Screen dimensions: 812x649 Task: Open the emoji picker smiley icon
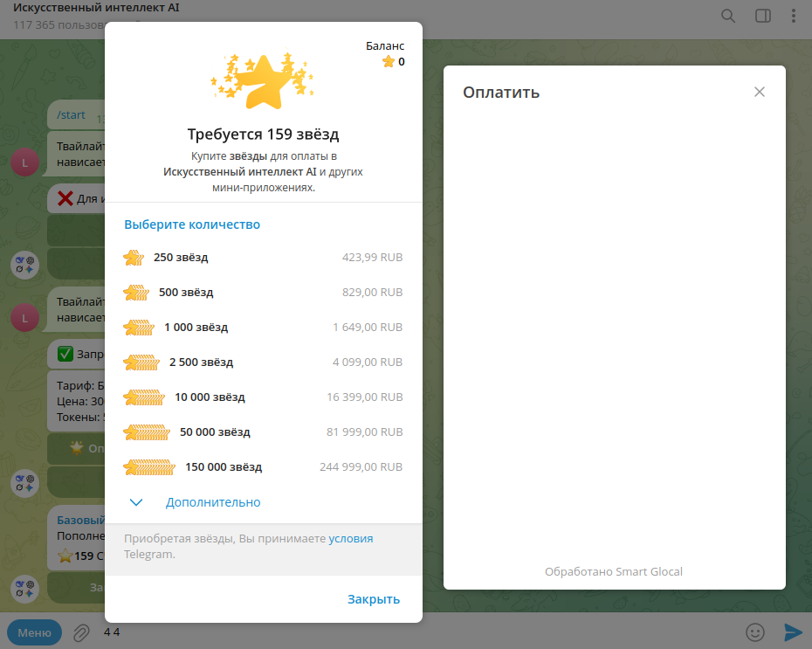755,632
